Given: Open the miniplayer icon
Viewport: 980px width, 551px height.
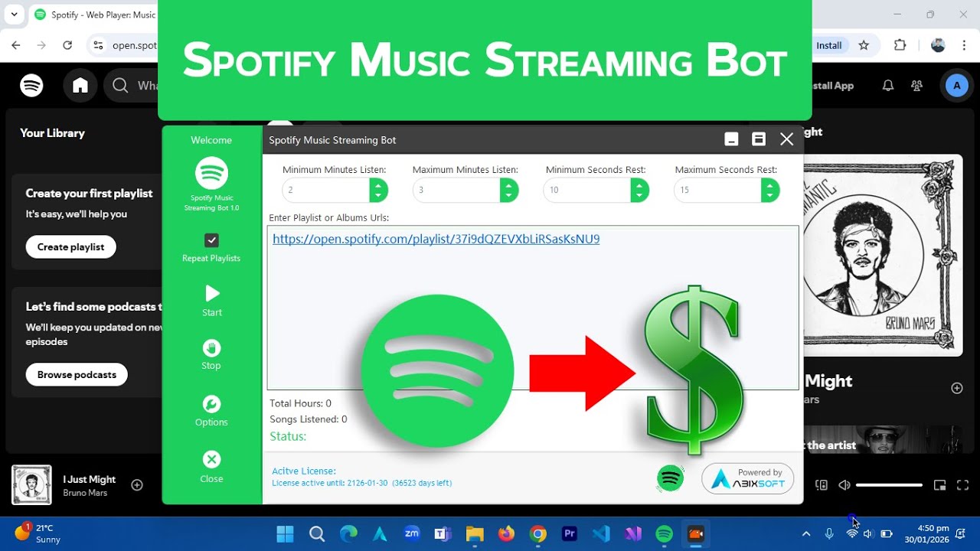Looking at the screenshot, I should coord(940,484).
